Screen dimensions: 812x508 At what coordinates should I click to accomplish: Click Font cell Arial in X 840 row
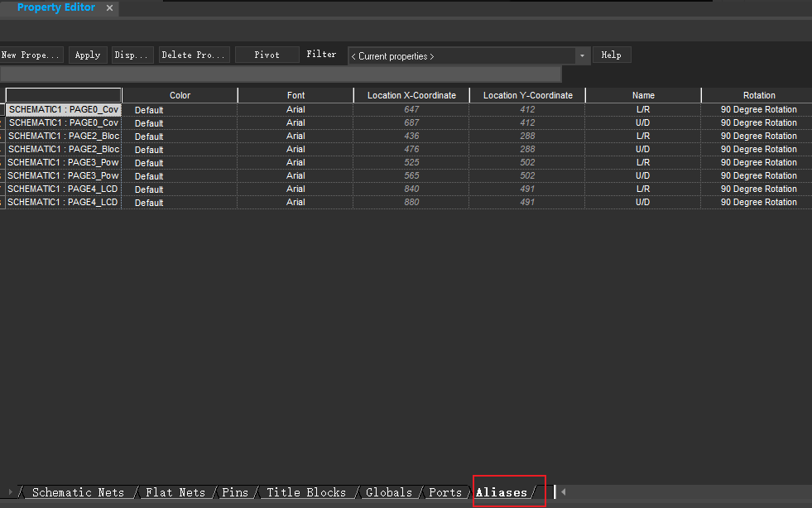pos(295,189)
